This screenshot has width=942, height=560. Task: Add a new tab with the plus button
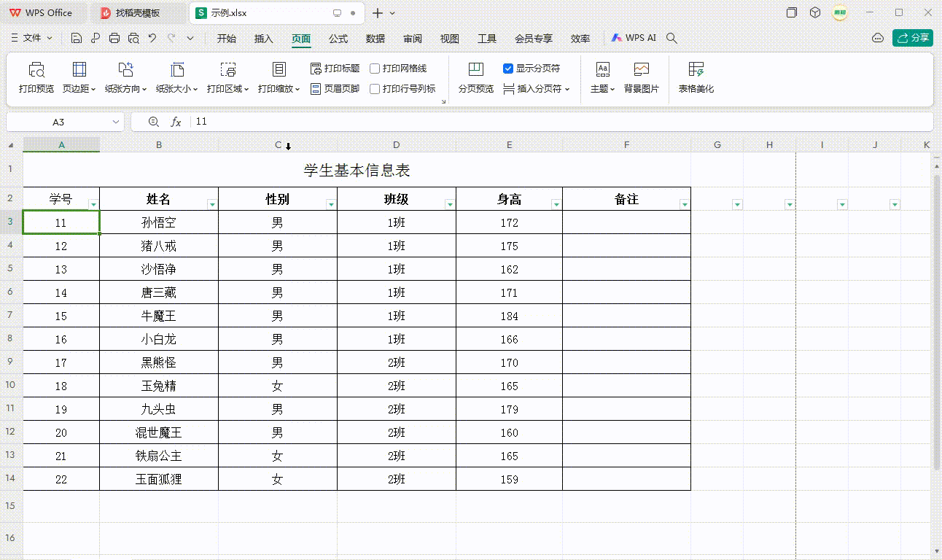coord(378,13)
